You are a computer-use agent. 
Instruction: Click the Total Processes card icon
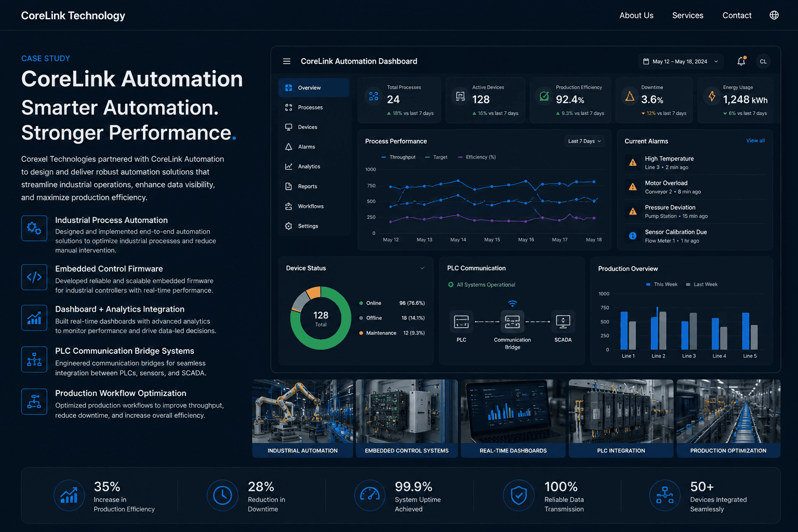(x=374, y=96)
